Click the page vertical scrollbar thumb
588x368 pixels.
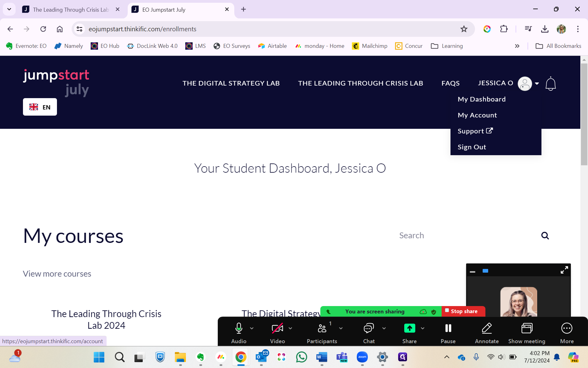tap(584, 114)
